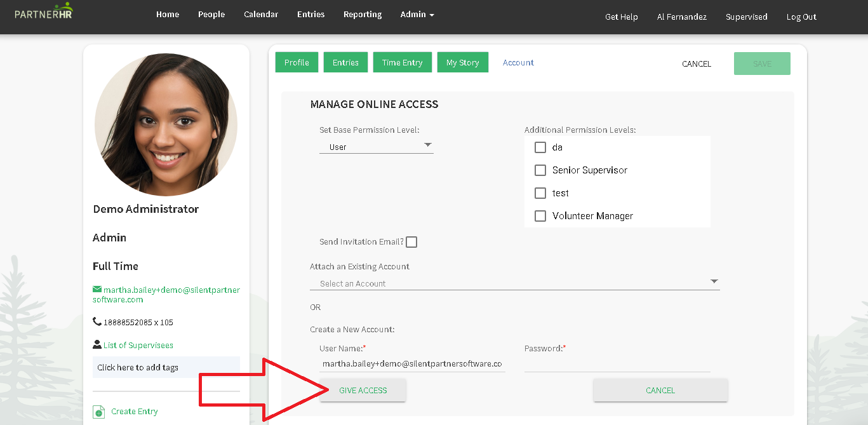The width and height of the screenshot is (868, 425).
Task: Click the Demo Administrator name text
Action: [x=146, y=209]
